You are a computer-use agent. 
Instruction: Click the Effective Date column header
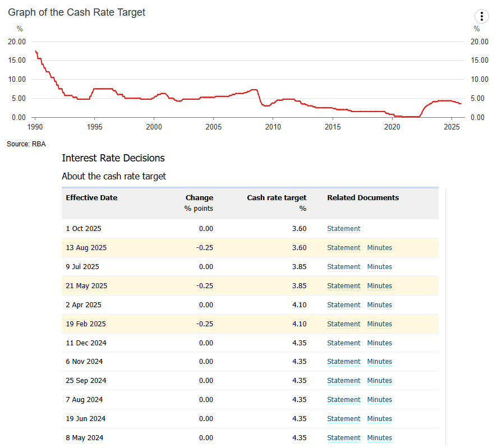point(91,198)
